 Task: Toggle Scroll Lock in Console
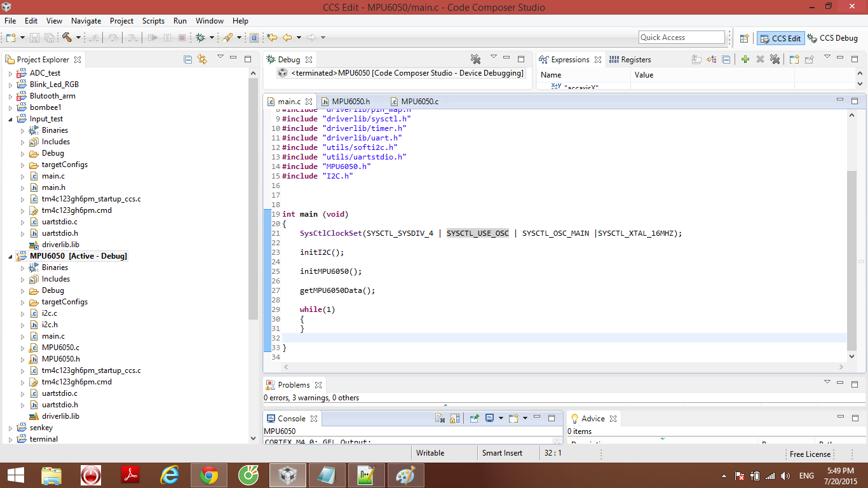[x=454, y=418]
